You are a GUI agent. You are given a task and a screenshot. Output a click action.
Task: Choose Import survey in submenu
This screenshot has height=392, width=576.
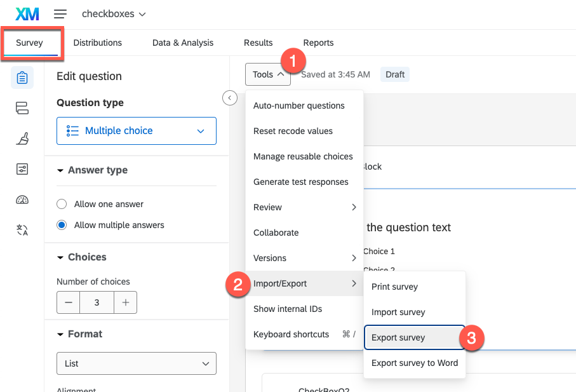tap(415, 312)
